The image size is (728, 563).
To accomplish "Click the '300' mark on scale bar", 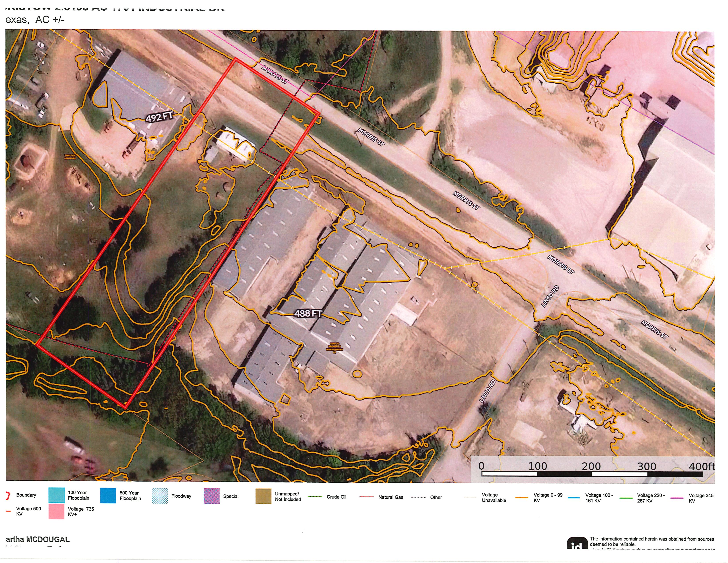I will coord(647,466).
